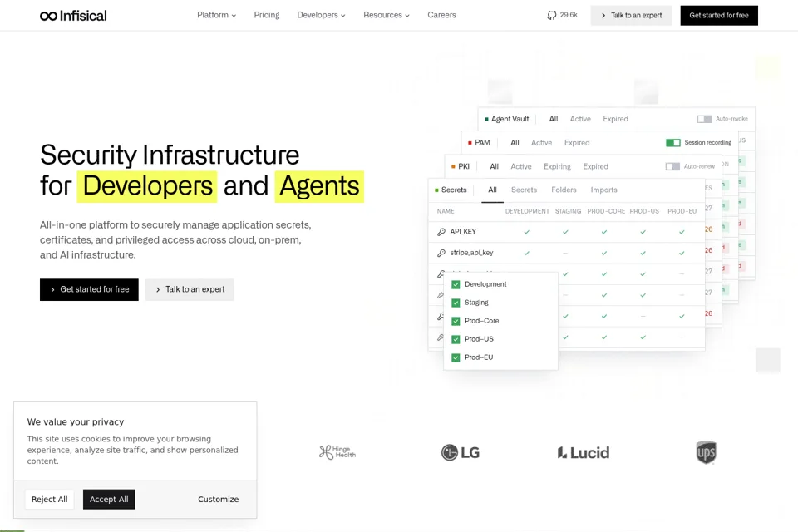
Task: Click hero Talk to an expert button
Action: [x=190, y=289]
